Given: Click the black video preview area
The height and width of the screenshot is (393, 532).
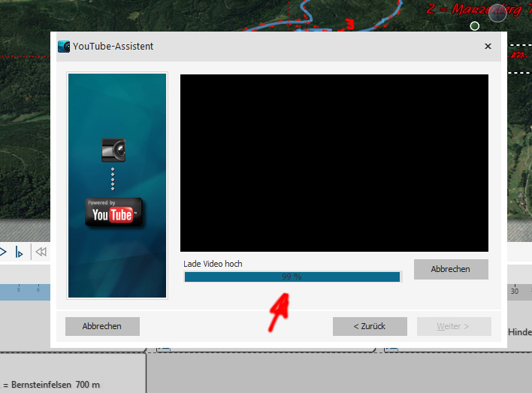Looking at the screenshot, I should tap(334, 162).
